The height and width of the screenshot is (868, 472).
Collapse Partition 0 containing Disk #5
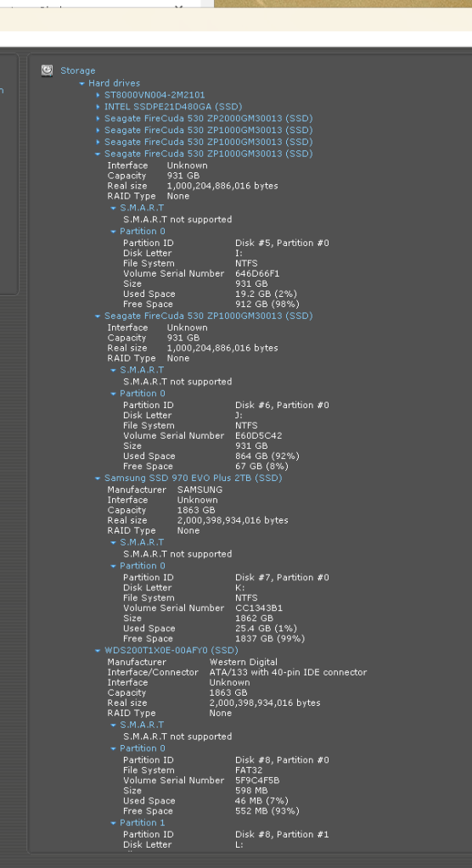[114, 232]
